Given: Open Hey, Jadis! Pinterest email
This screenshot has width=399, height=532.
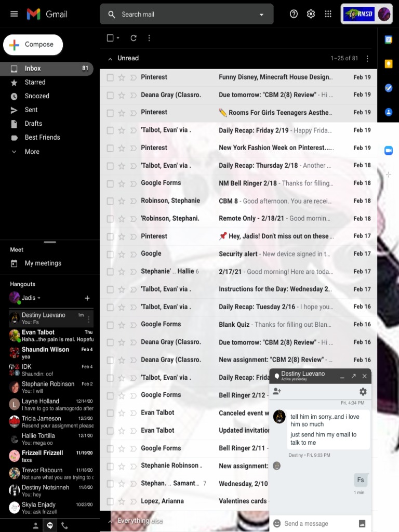Looking at the screenshot, I should 238,236.
